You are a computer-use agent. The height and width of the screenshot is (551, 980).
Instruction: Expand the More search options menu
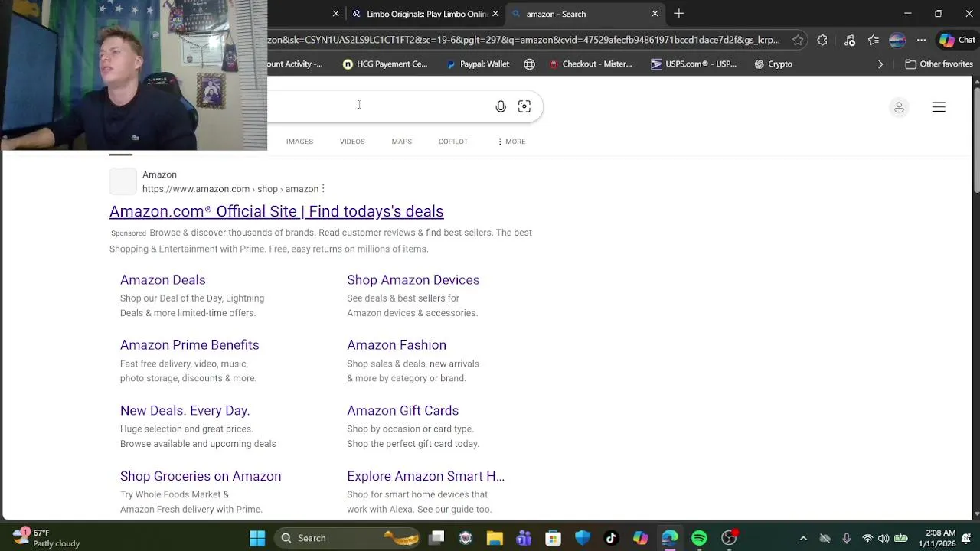click(511, 142)
